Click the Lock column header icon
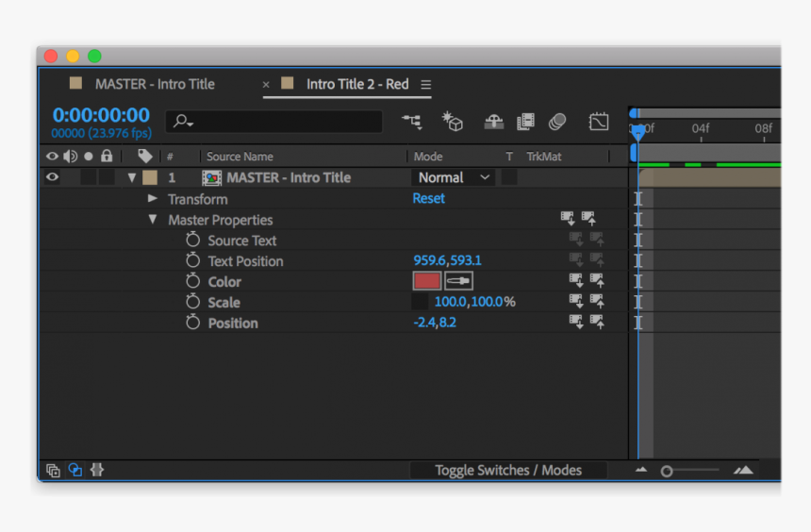 [107, 156]
